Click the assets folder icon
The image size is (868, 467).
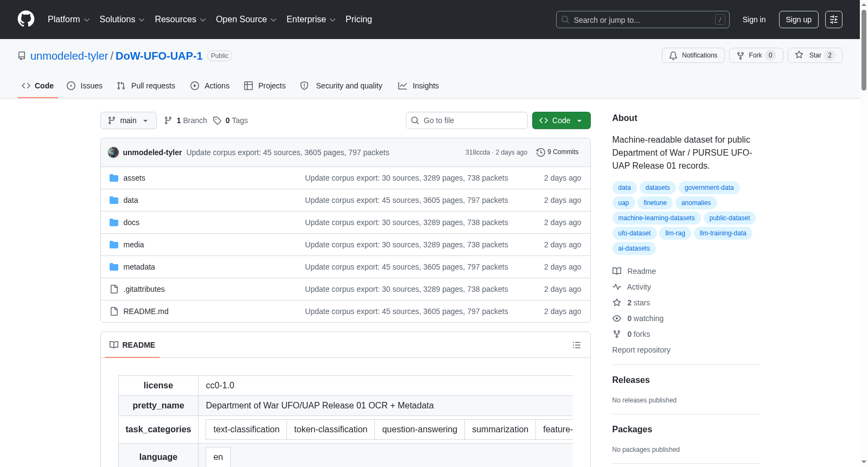(114, 178)
